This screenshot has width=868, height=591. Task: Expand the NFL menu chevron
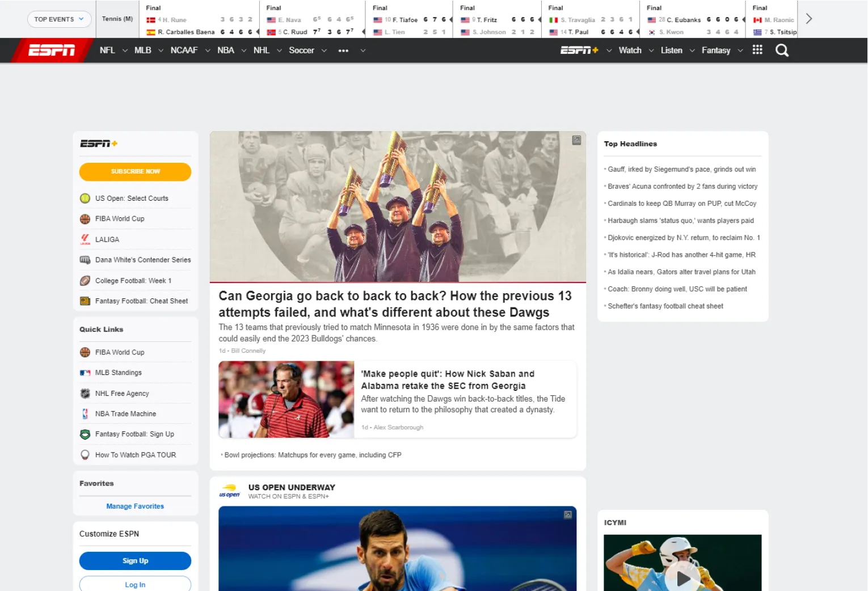pos(125,50)
